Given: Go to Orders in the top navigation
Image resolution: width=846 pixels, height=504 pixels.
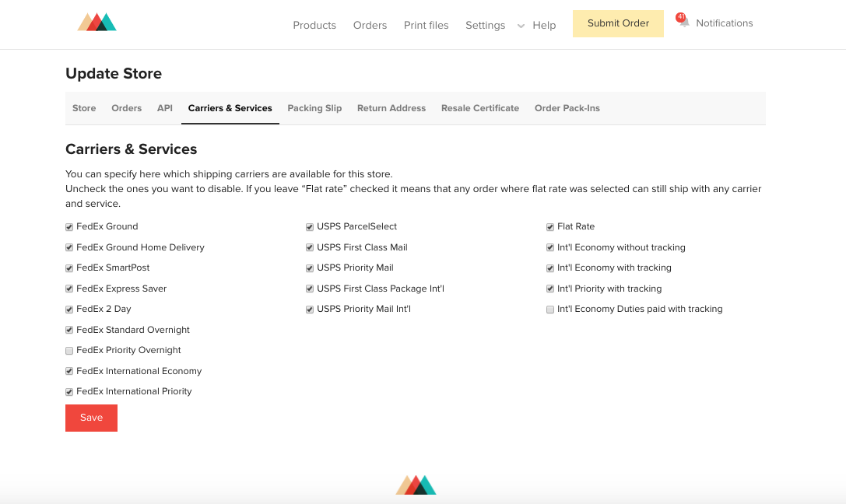Looking at the screenshot, I should pyautogui.click(x=370, y=26).
